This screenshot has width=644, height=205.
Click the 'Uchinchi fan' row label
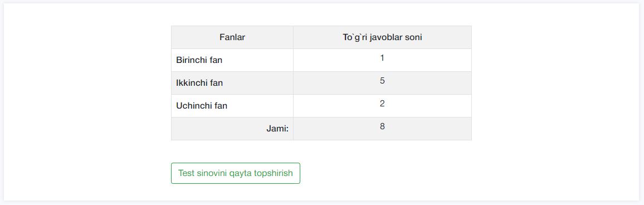[x=202, y=106]
